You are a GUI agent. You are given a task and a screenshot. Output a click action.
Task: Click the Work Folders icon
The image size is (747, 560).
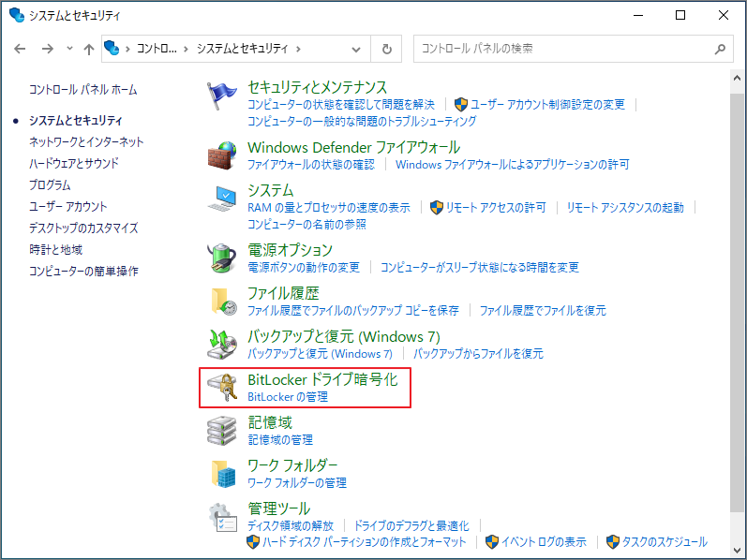[223, 474]
